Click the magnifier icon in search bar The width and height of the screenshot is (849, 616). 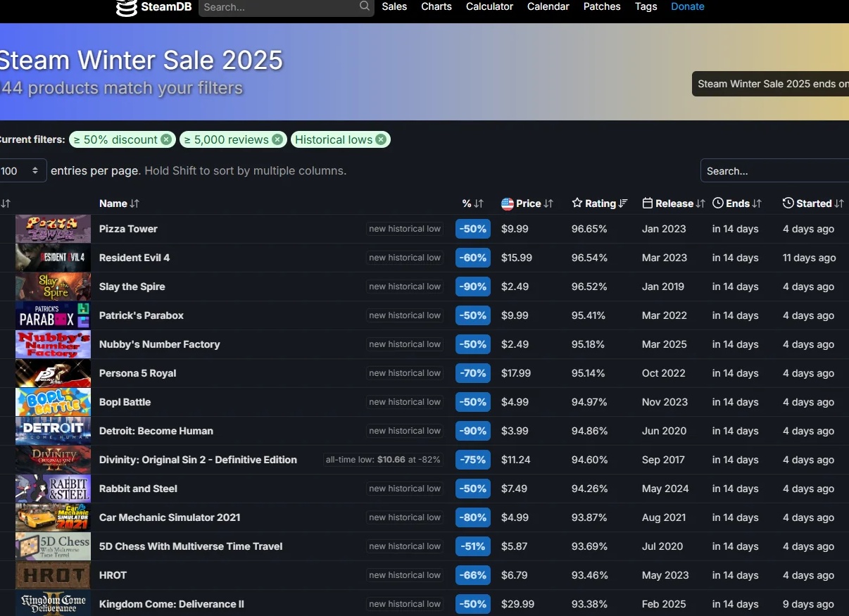pos(365,6)
